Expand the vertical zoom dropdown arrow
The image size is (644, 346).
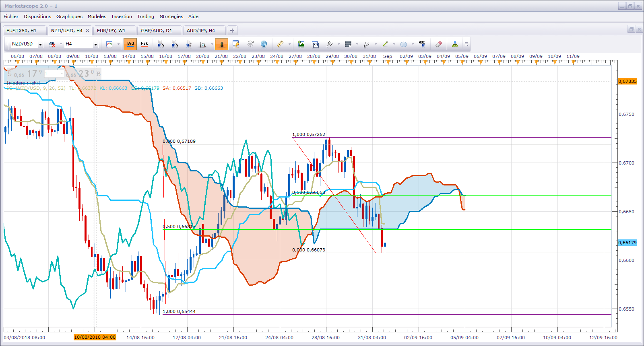212,44
